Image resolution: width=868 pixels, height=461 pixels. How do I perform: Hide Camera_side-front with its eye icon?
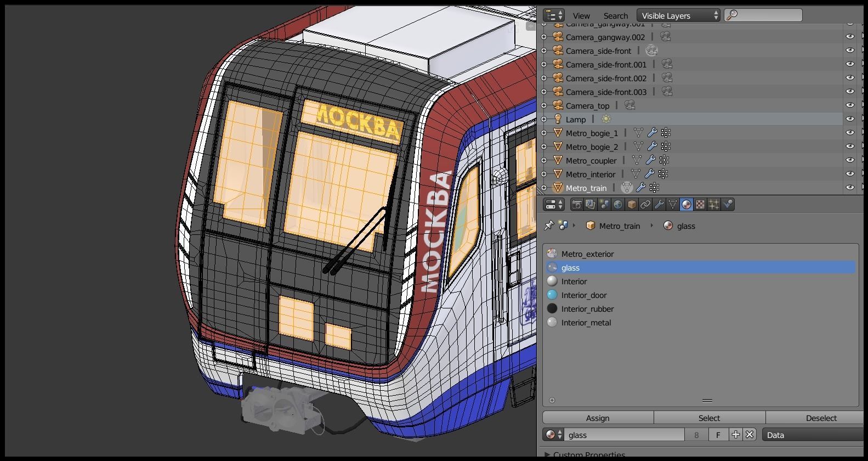click(850, 50)
